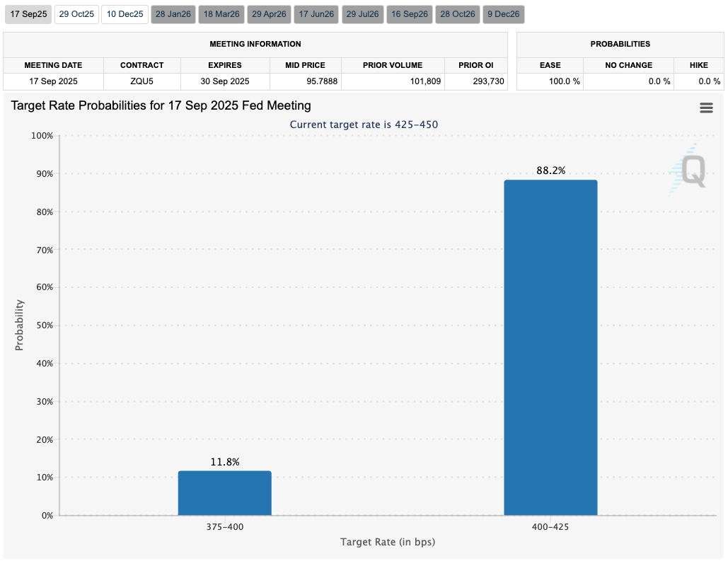Switch to the 18 Mar26 tab
Image resolution: width=728 pixels, height=561 pixels.
coord(221,14)
